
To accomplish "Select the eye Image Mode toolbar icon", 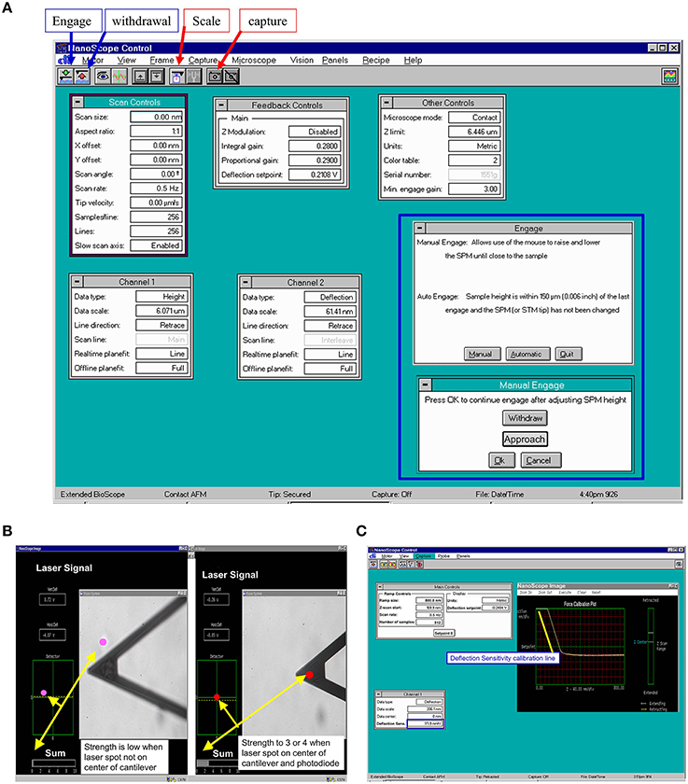I will [103, 77].
